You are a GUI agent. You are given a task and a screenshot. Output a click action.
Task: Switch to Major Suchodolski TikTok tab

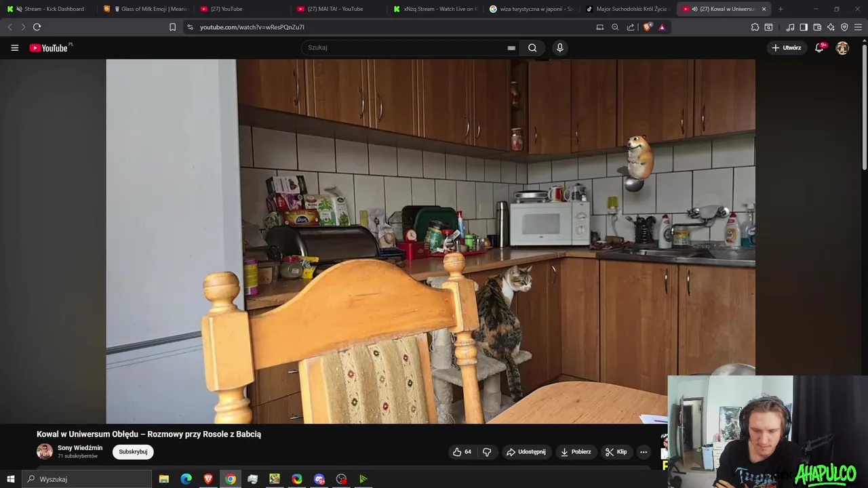[x=629, y=9]
